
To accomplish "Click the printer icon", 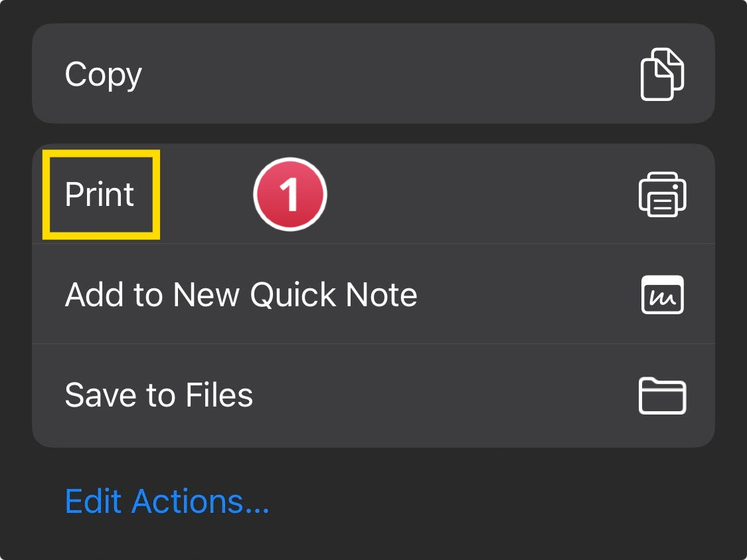I will pos(662,195).
